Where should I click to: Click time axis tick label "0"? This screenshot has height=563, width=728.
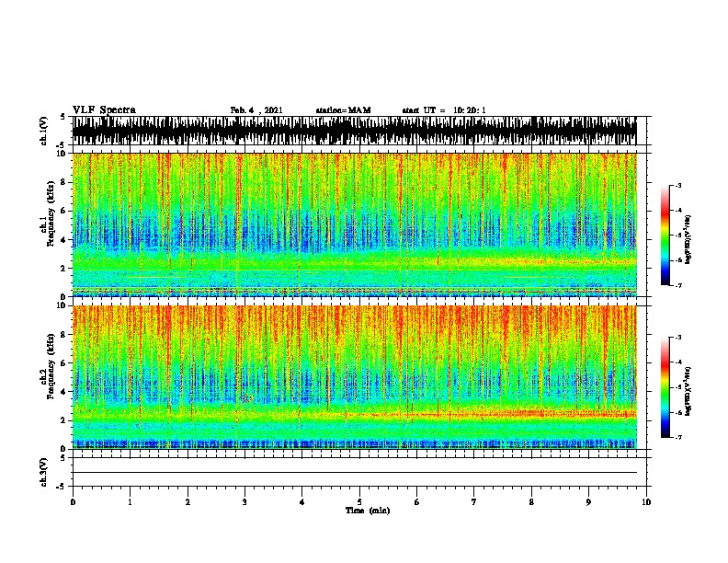pyautogui.click(x=73, y=502)
